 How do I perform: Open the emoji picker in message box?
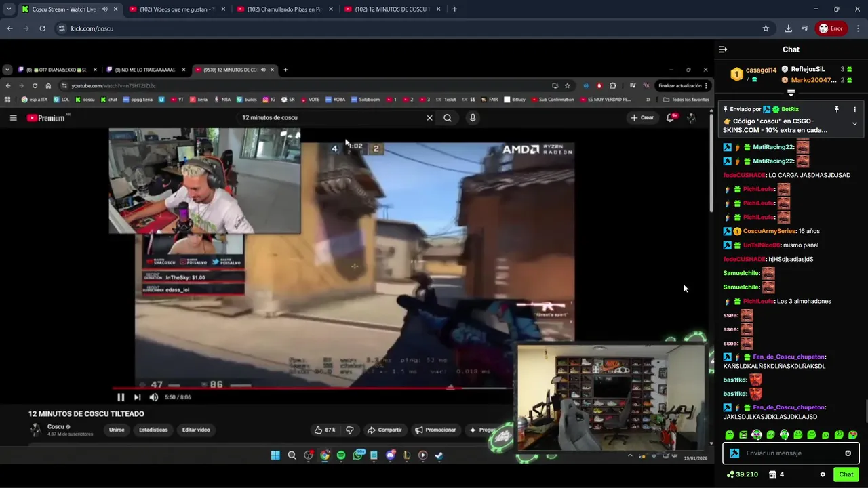(x=848, y=453)
